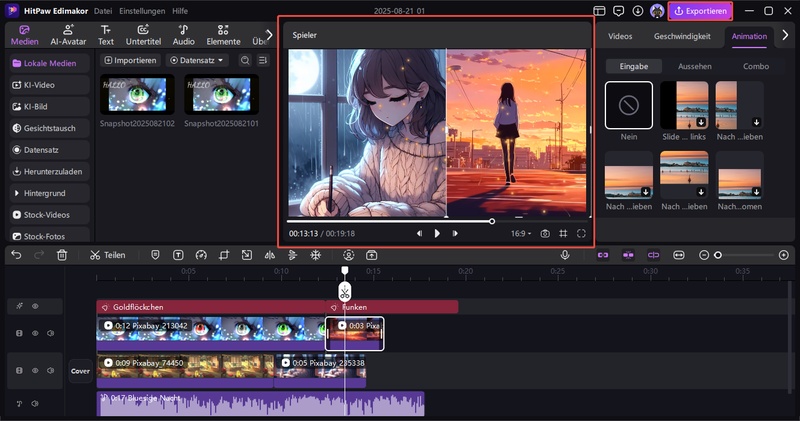The width and height of the screenshot is (800, 421).
Task: Select the Combo animation sub-tab
Action: coord(756,66)
